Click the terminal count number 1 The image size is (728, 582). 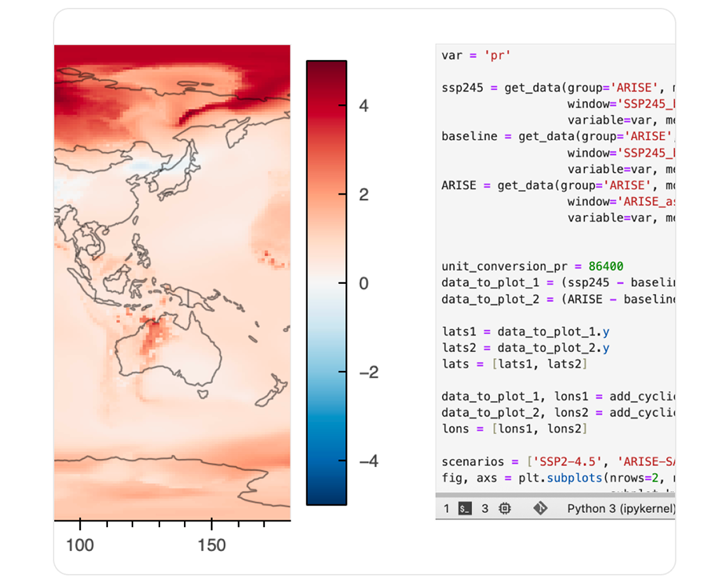[446, 509]
